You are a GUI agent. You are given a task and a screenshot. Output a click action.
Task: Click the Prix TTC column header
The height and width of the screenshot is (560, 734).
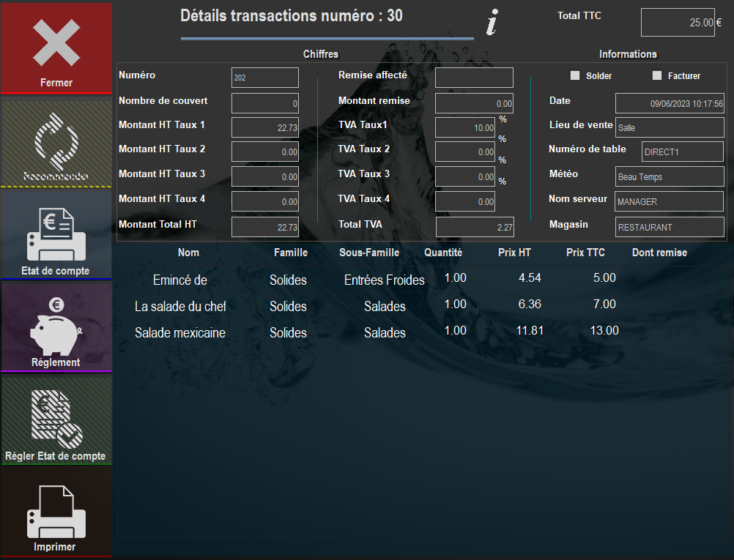[x=585, y=253]
